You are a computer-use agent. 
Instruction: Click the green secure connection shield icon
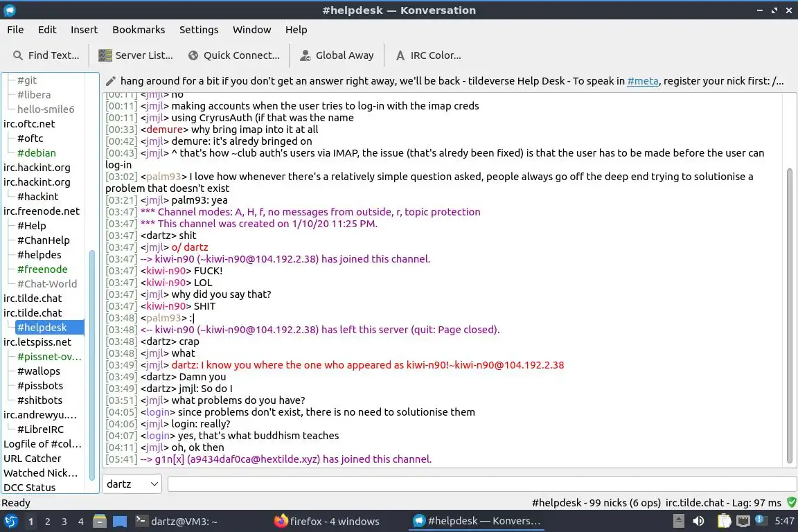point(791,502)
